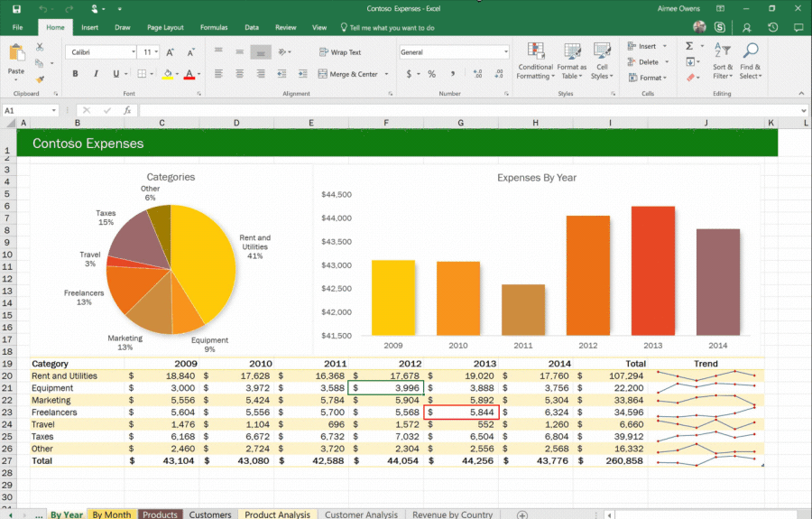Apply the yellow Fill Color swatch
This screenshot has height=519, width=812.
(x=168, y=74)
